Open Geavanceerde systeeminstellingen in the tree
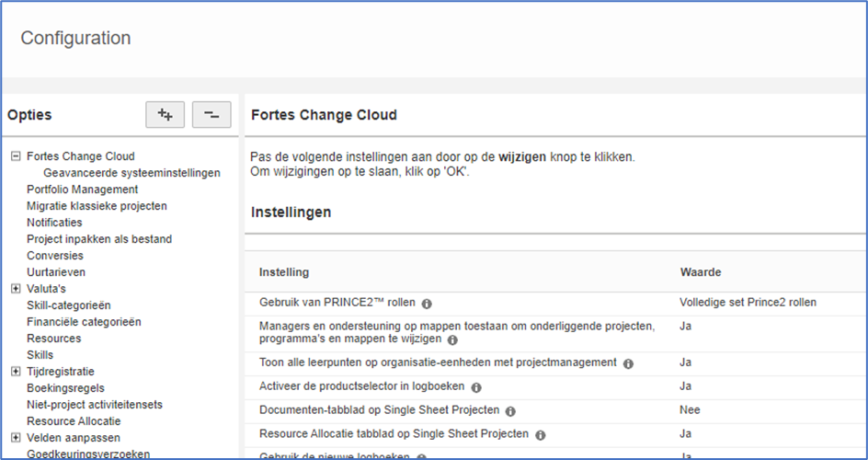This screenshot has width=868, height=460. (131, 173)
